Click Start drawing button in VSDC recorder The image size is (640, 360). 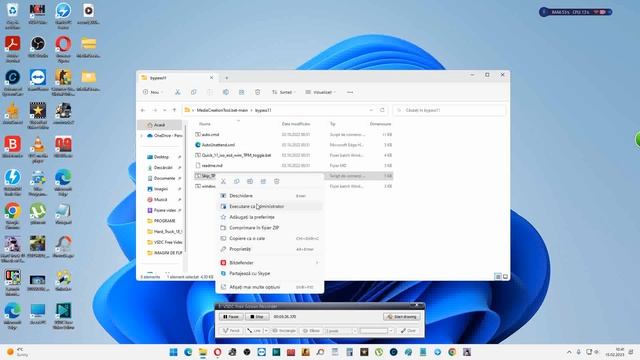402,317
